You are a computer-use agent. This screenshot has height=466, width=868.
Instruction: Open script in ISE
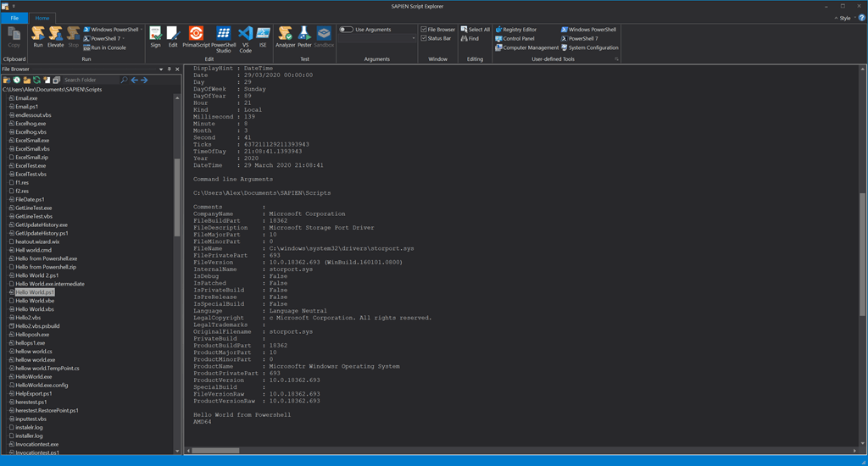click(263, 37)
